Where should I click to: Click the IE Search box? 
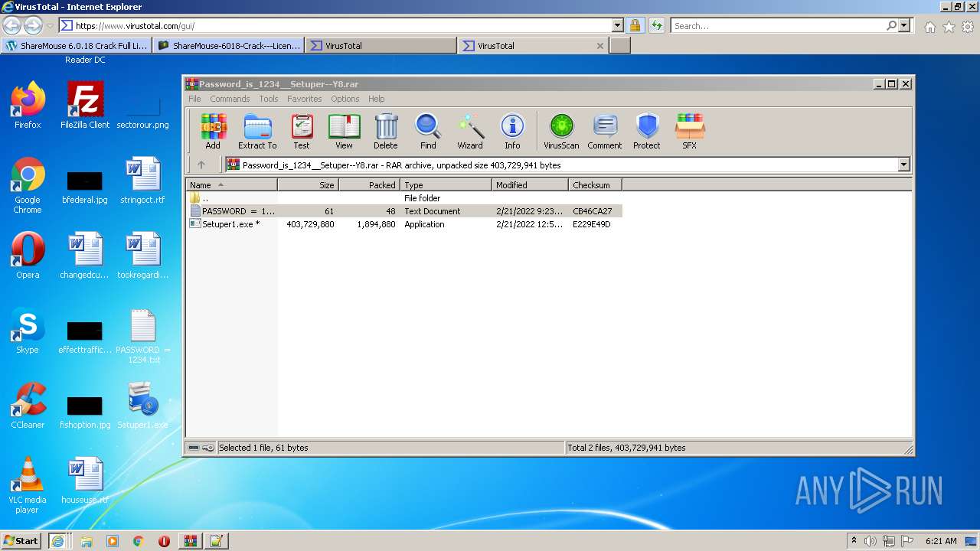(777, 25)
